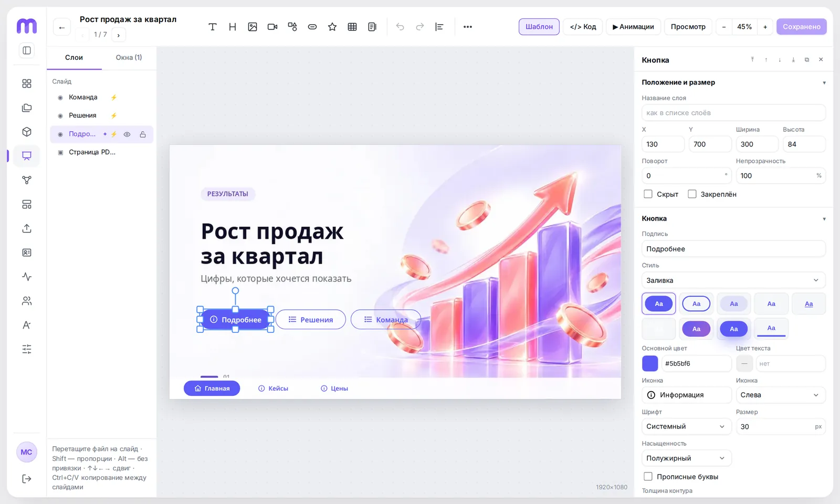
Task: Open the dashboard grid icon in sidebar
Action: click(x=27, y=83)
